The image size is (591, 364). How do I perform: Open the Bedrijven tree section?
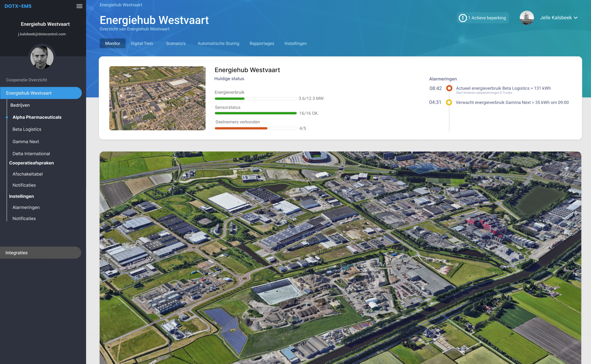pos(20,105)
